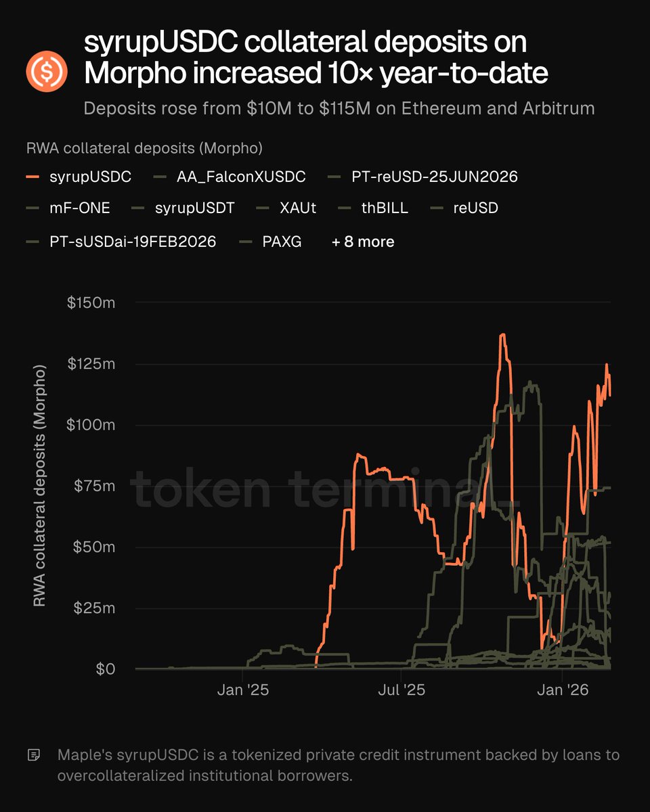Expand the "+ 8 more" legend items
The image size is (650, 812).
click(x=363, y=242)
